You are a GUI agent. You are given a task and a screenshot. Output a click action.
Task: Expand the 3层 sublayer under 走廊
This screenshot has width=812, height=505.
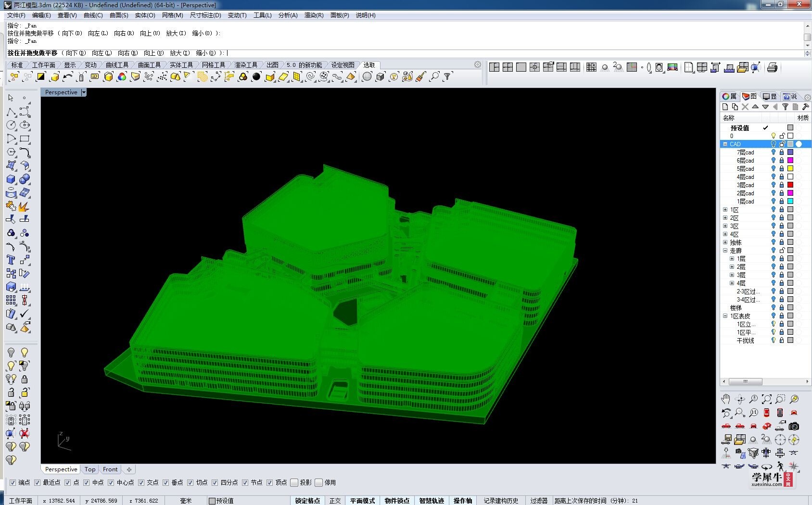tap(732, 275)
